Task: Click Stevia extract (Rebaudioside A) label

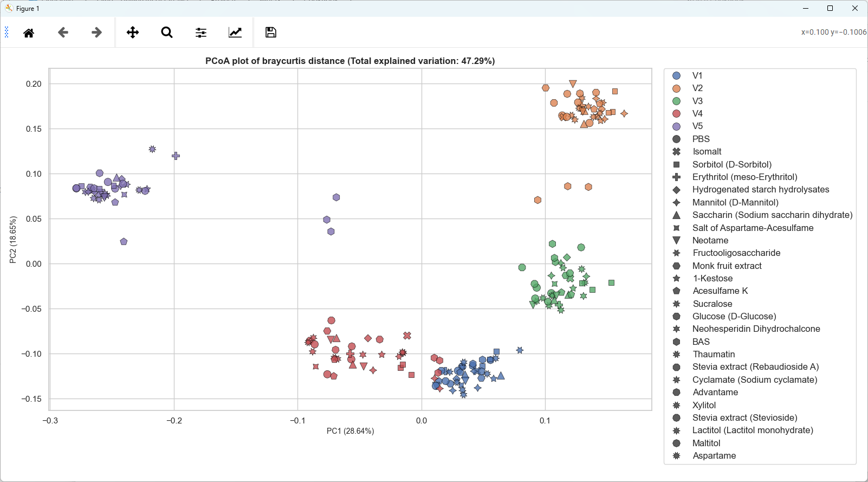Action: (x=755, y=367)
